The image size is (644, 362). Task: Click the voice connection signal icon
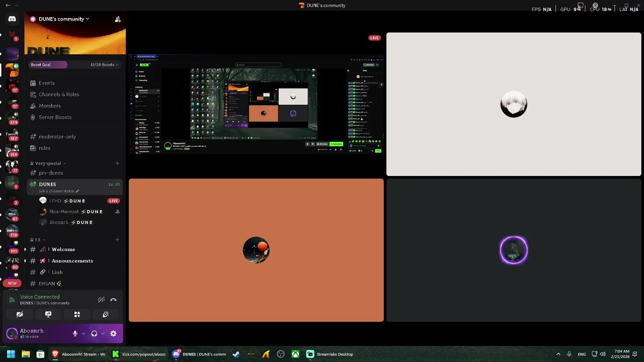(x=12, y=300)
